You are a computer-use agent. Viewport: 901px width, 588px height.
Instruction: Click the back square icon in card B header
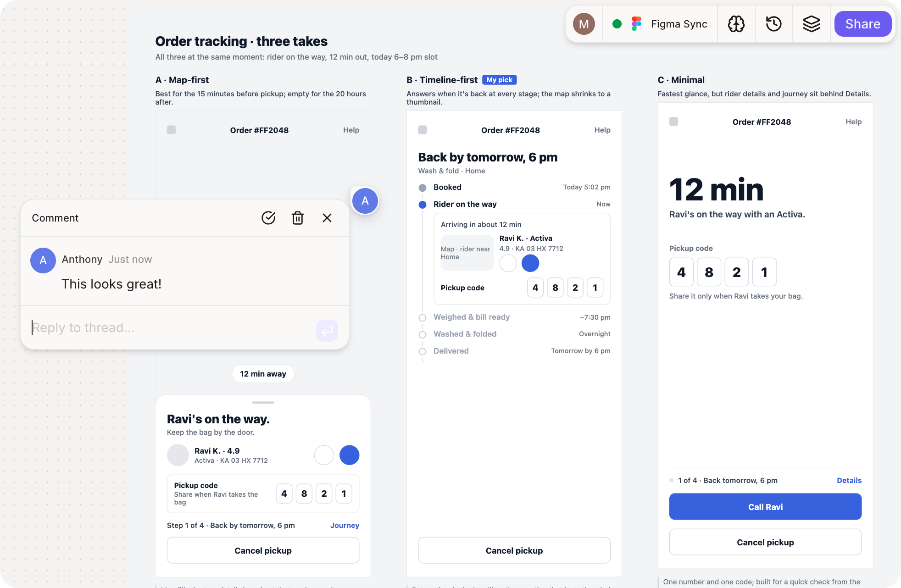(423, 130)
